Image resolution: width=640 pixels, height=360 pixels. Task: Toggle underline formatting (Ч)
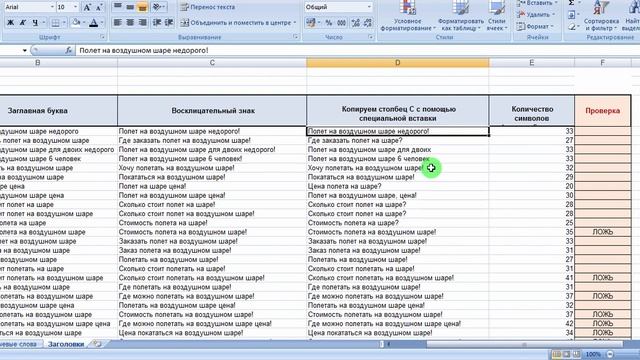pos(35,22)
